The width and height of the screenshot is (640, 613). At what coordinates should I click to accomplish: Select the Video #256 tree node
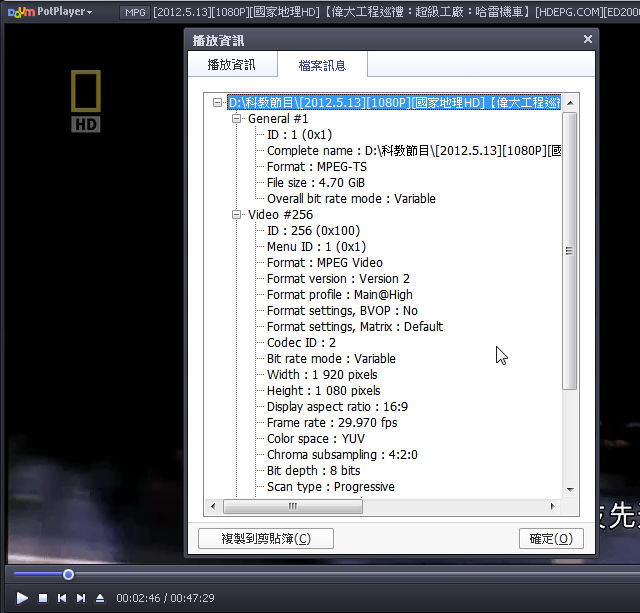[280, 214]
